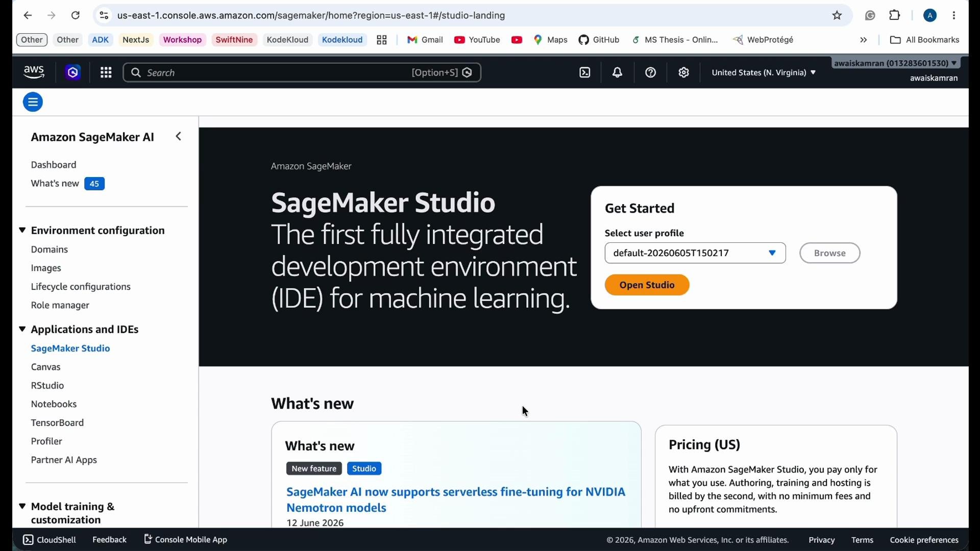The height and width of the screenshot is (551, 980).
Task: Open AWS services grid menu
Action: [106, 73]
